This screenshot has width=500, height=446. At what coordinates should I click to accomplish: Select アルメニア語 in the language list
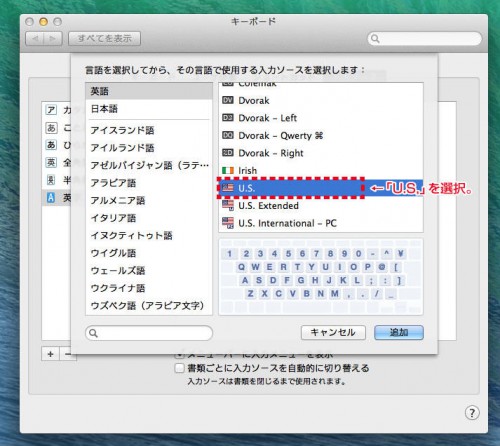(x=149, y=200)
